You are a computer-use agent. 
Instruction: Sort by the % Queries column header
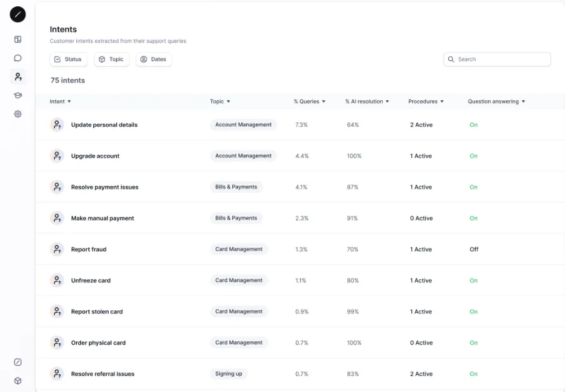click(309, 101)
